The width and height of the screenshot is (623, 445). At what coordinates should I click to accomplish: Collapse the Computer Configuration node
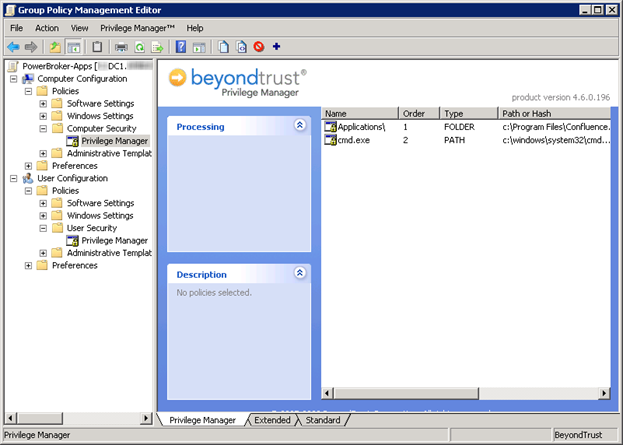pos(14,79)
